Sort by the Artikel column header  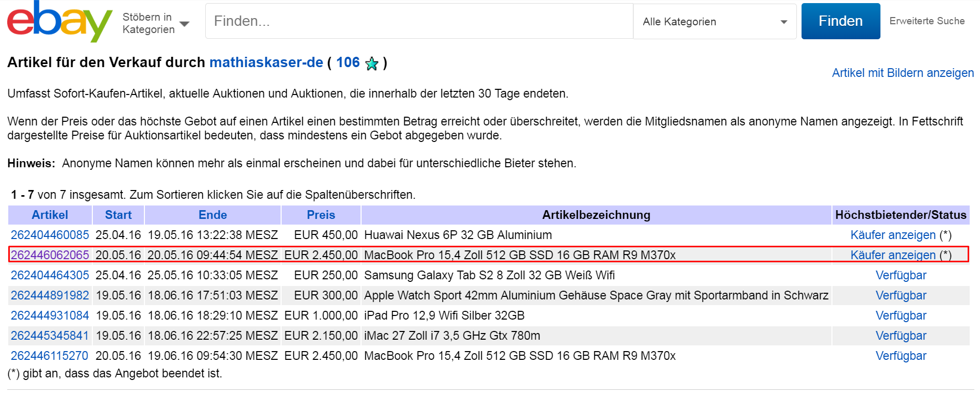pos(50,215)
